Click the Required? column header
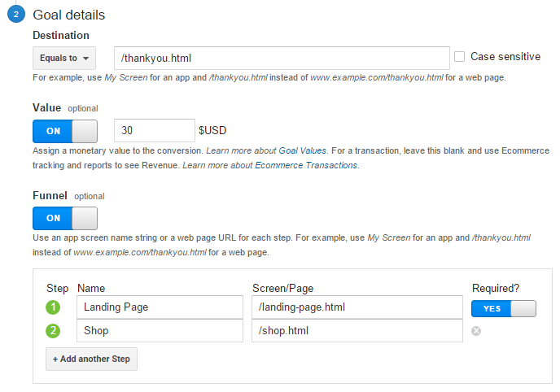The image size is (560, 392). pos(496,288)
